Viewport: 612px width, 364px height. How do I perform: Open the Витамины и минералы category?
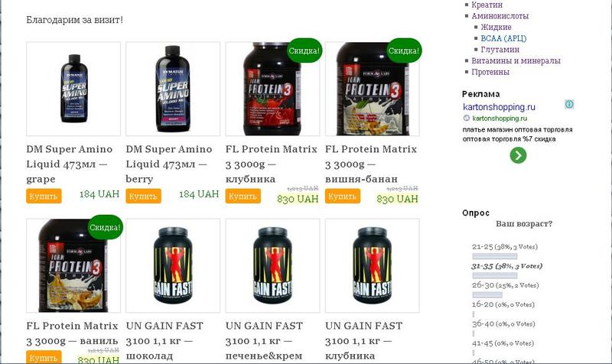(x=516, y=60)
